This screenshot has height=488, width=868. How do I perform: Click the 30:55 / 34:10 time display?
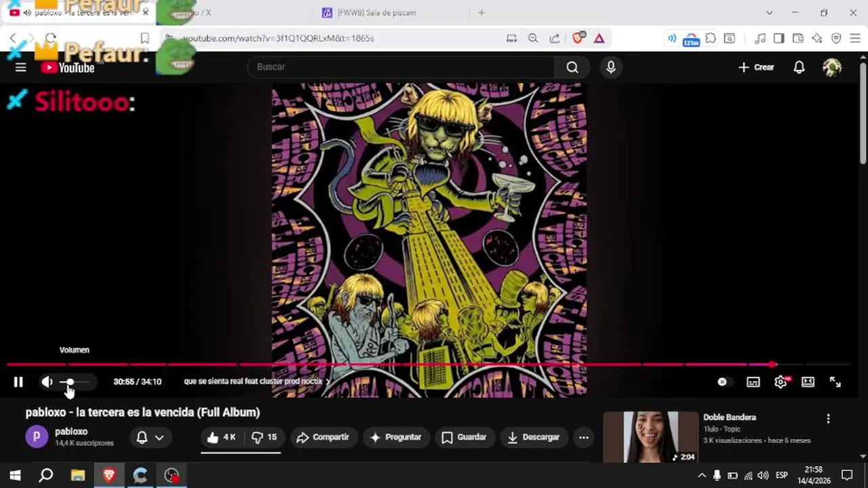[137, 382]
